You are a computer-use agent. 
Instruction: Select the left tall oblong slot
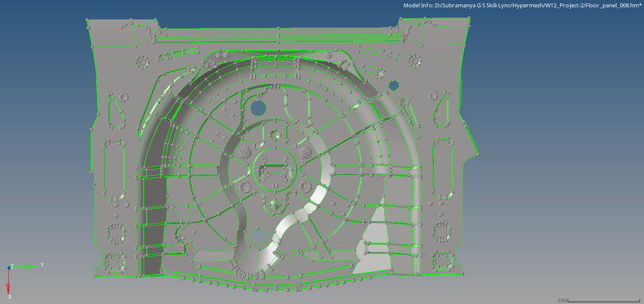click(114, 170)
